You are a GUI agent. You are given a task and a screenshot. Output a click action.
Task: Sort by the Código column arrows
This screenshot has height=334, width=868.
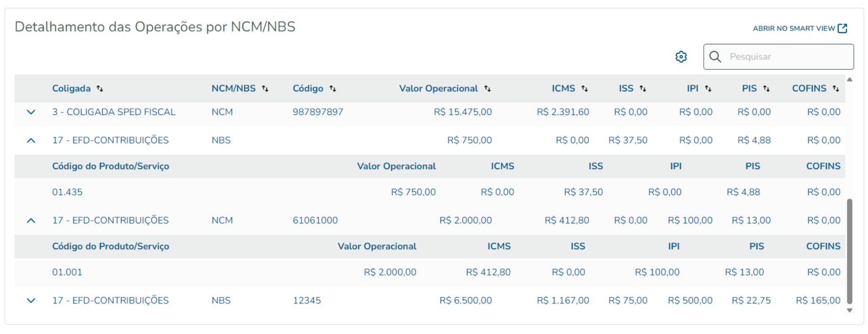tap(333, 89)
